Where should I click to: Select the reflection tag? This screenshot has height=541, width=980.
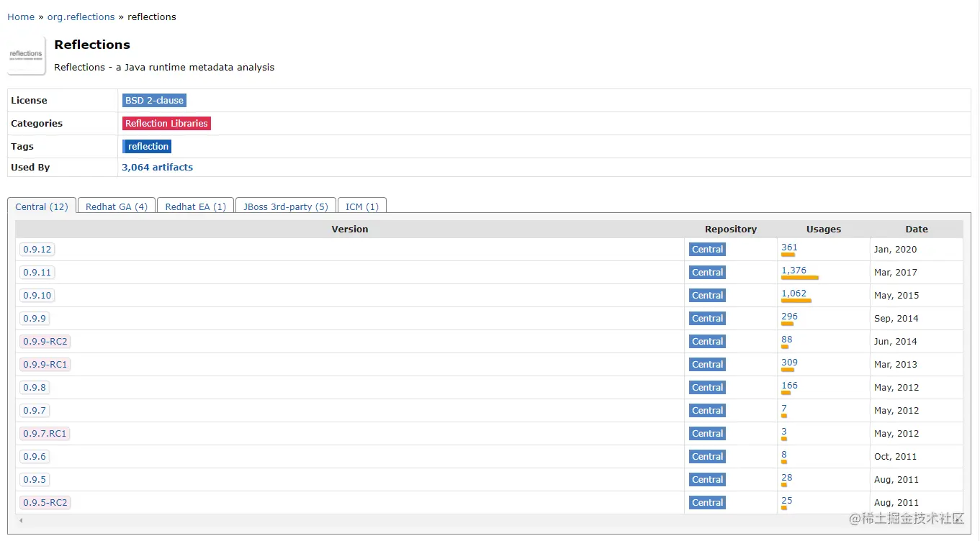147,147
